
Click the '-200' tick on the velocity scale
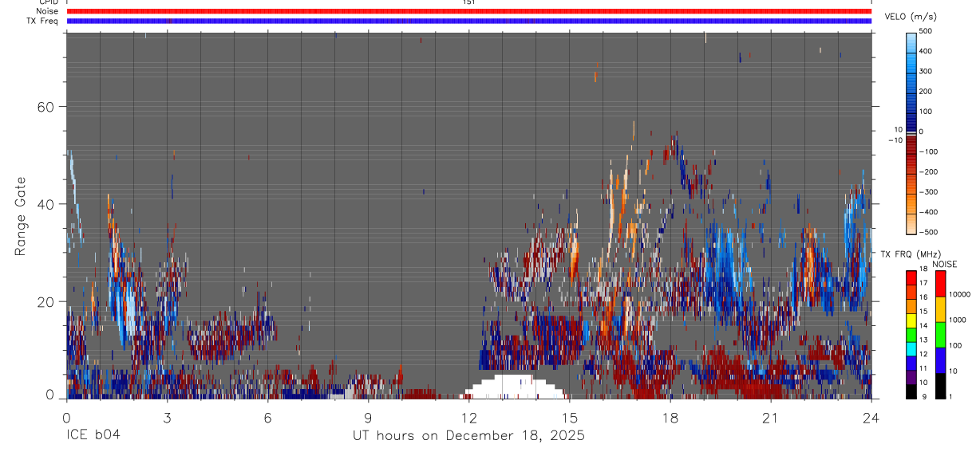927,172
